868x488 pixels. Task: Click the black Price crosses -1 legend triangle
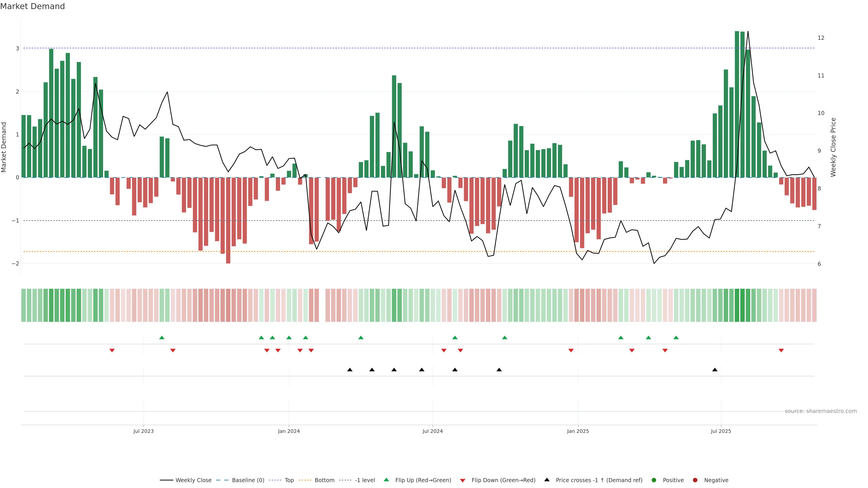tap(547, 480)
